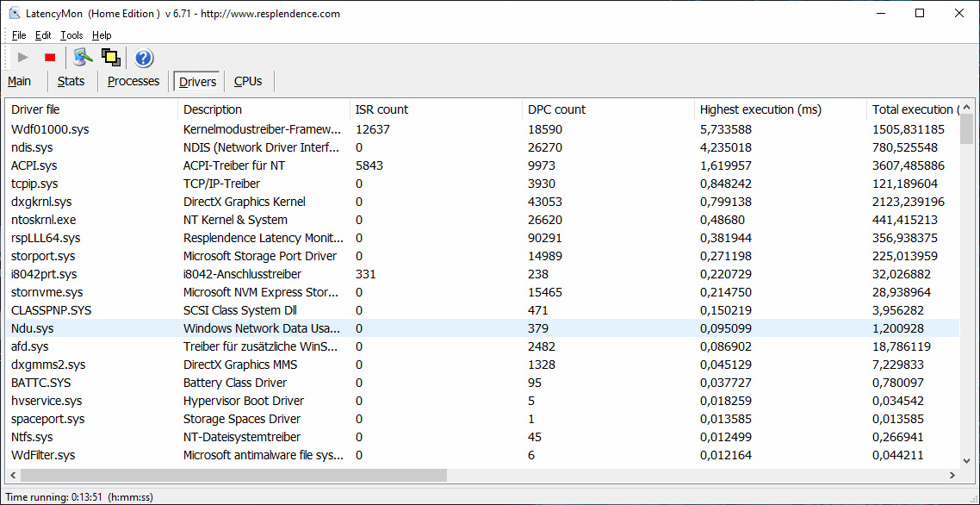The width and height of the screenshot is (980, 505).
Task: Click DPC count value 43053
Action: point(545,203)
